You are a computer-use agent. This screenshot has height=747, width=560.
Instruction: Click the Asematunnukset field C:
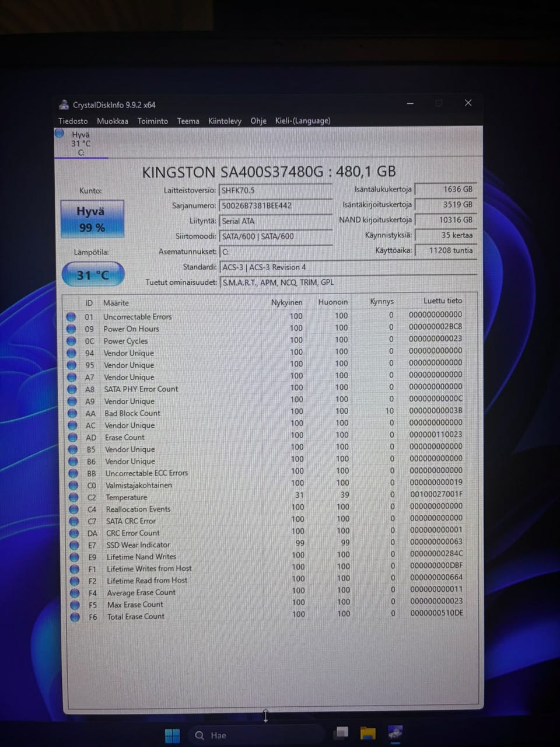275,252
